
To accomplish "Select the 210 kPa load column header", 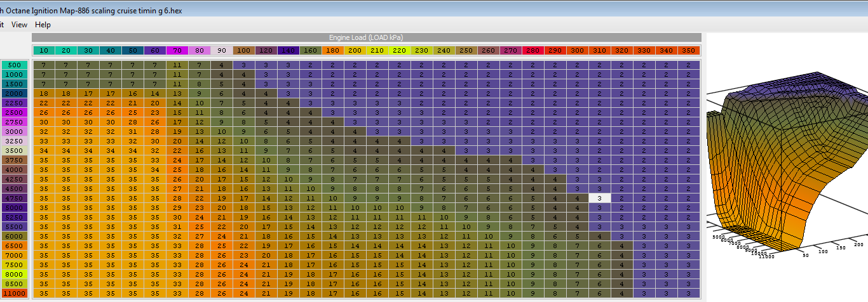I will pos(377,50).
